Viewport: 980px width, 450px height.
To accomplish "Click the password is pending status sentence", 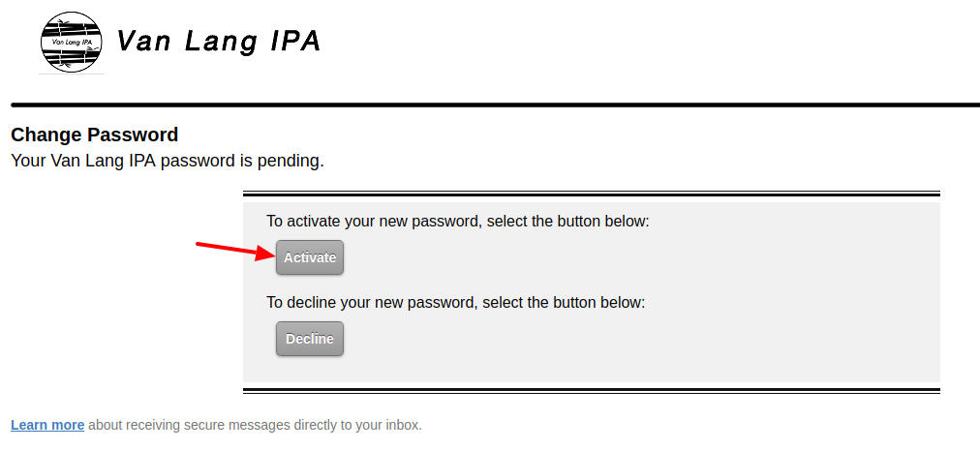I will tap(168, 162).
